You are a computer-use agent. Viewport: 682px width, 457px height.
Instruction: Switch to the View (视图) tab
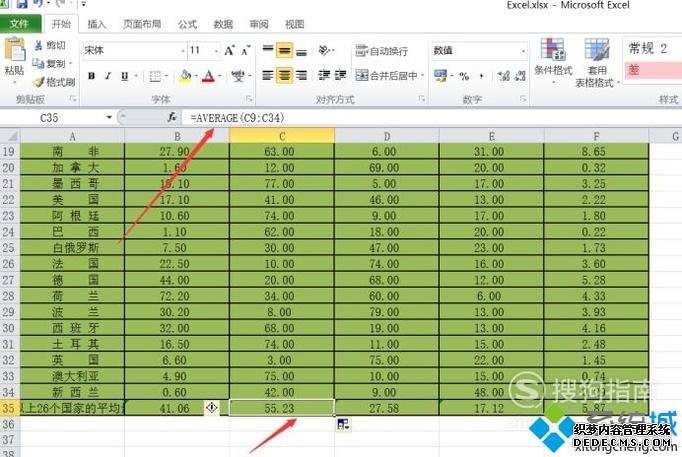pyautogui.click(x=294, y=24)
